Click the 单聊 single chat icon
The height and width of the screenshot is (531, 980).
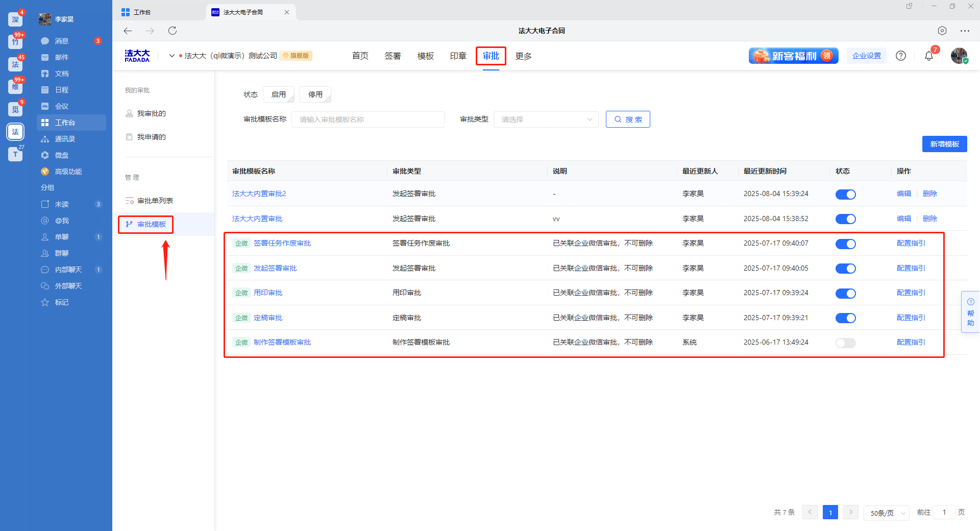tap(45, 237)
